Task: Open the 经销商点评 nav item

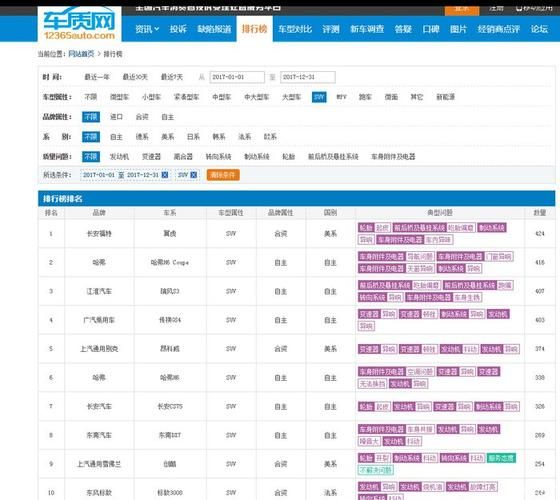Action: 499,29
